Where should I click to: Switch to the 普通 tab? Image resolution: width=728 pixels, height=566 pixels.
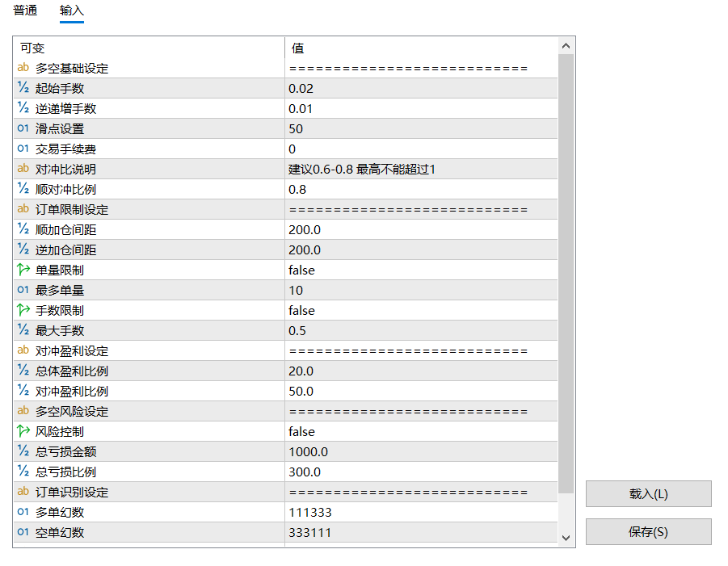[25, 10]
